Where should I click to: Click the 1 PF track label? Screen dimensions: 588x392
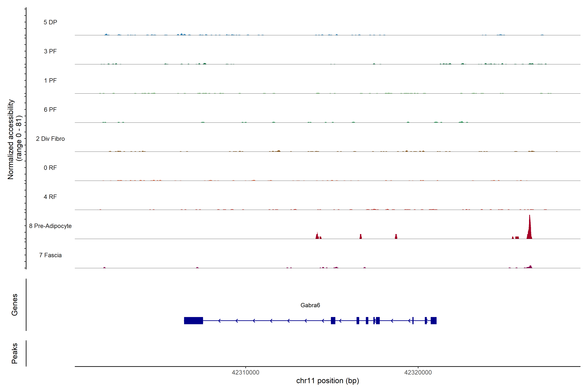tap(50, 81)
